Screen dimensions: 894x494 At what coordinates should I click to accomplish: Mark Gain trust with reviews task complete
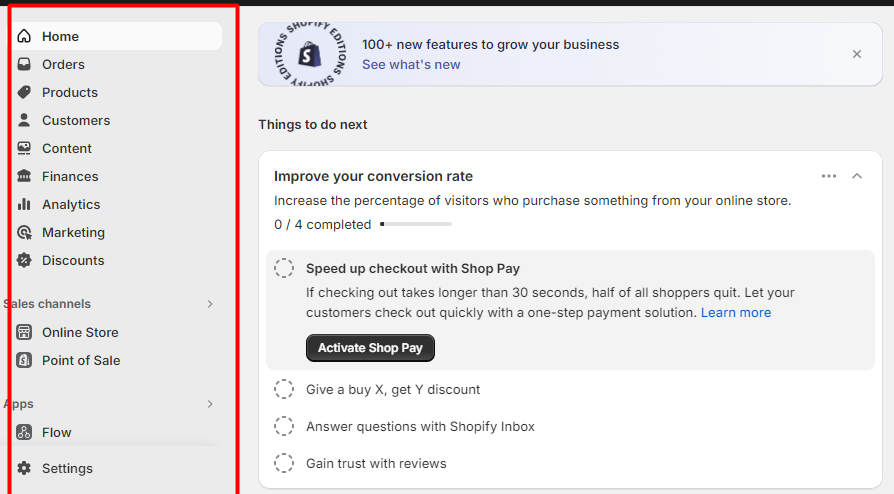click(284, 463)
